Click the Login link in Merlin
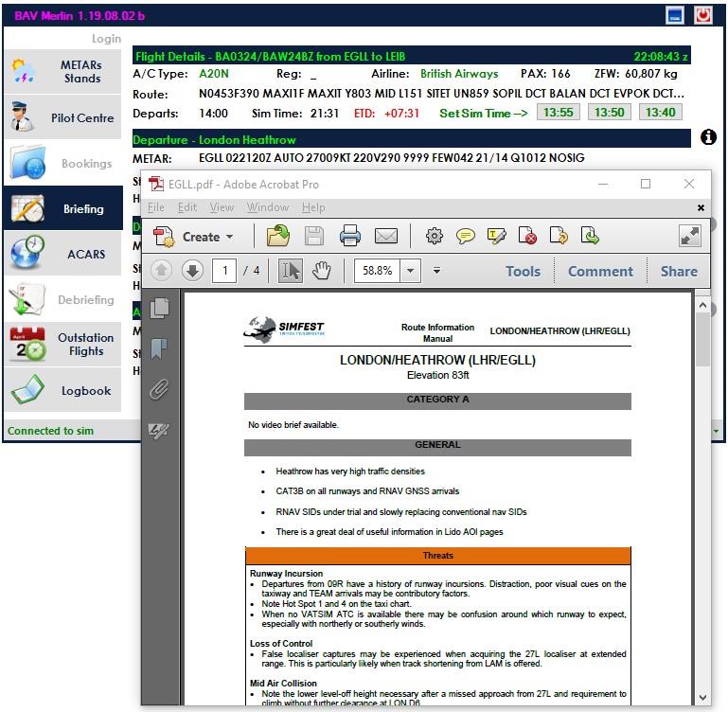Viewport: 728px width, 712px height. click(x=106, y=39)
